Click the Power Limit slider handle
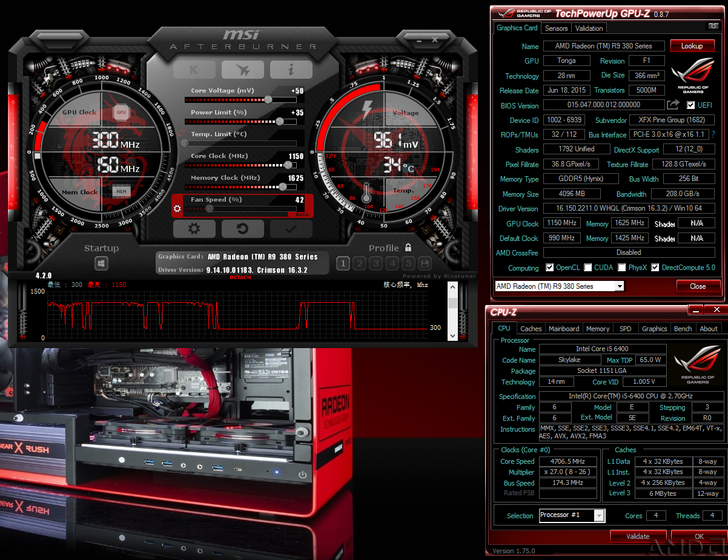 [x=279, y=121]
